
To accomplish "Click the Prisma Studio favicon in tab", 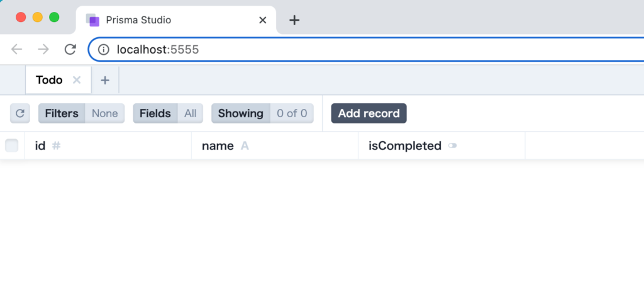I will [x=92, y=20].
